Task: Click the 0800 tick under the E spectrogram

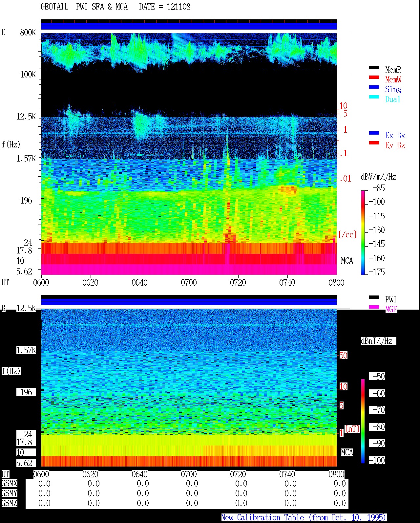Action: click(x=336, y=282)
